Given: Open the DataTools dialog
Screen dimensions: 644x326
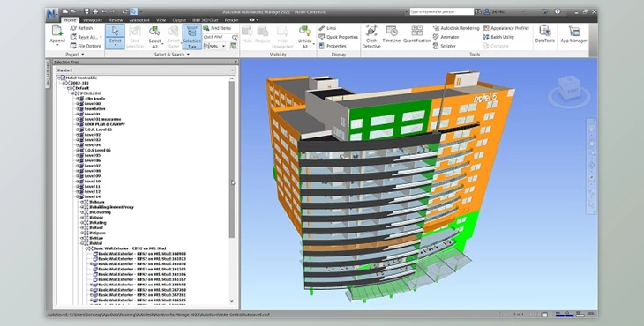Looking at the screenshot, I should (x=545, y=34).
